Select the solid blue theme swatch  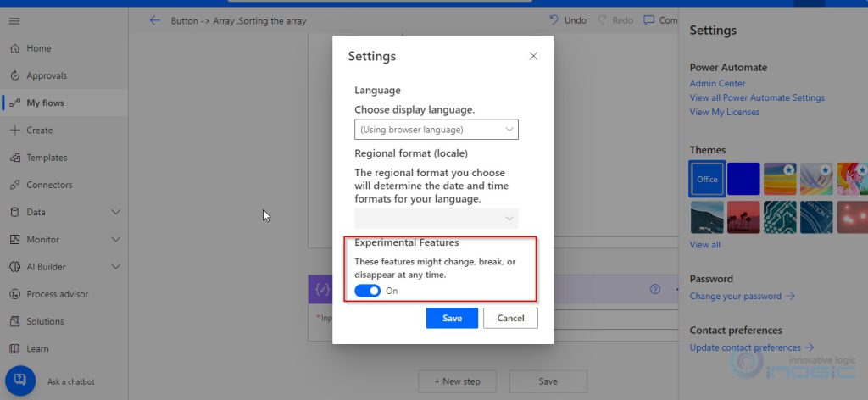click(743, 179)
